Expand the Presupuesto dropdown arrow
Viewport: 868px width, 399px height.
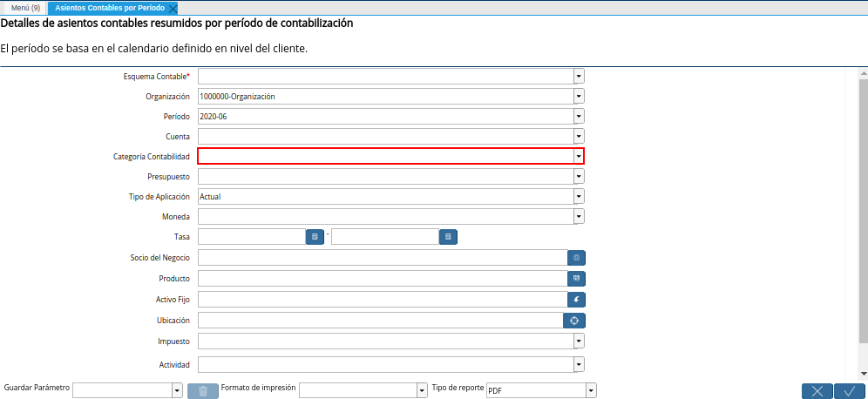click(x=579, y=177)
